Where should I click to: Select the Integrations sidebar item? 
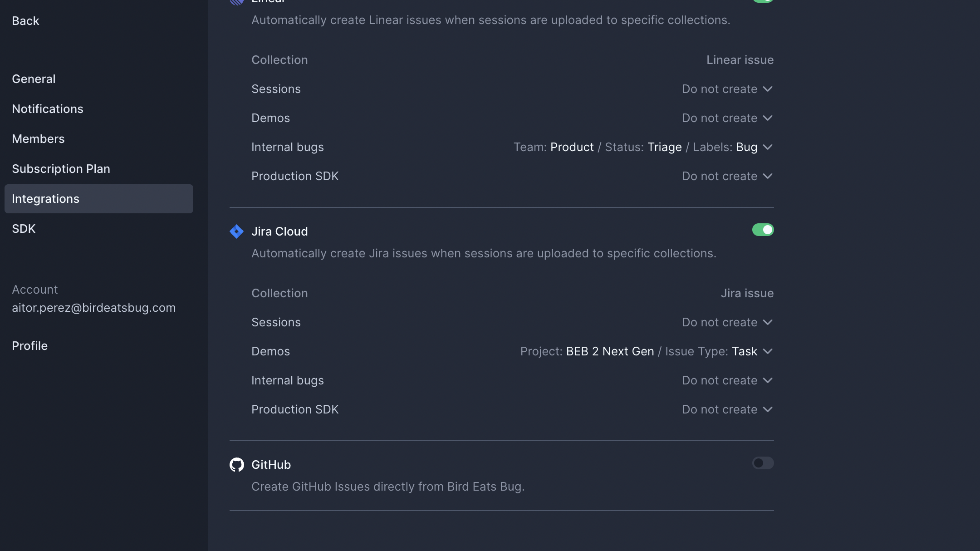pyautogui.click(x=45, y=199)
